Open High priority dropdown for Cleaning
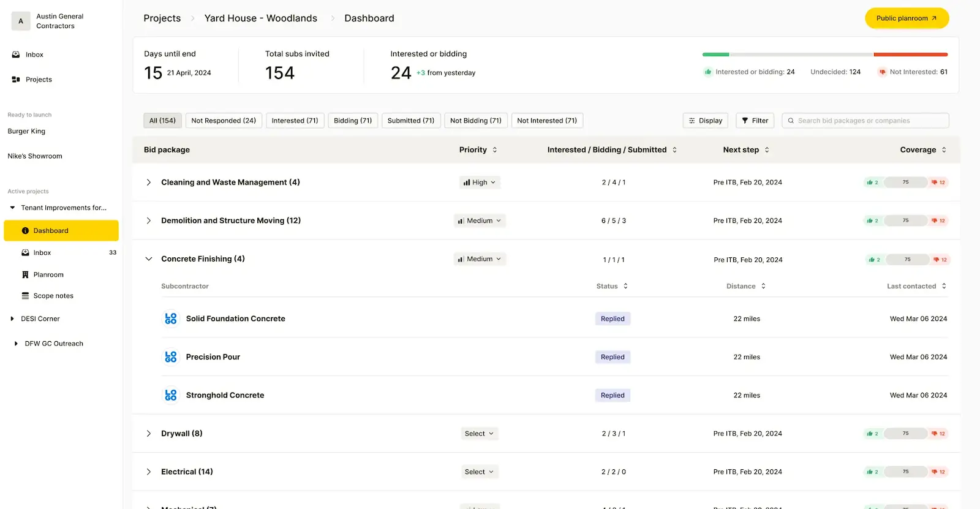Image resolution: width=980 pixels, height=509 pixels. click(x=480, y=183)
